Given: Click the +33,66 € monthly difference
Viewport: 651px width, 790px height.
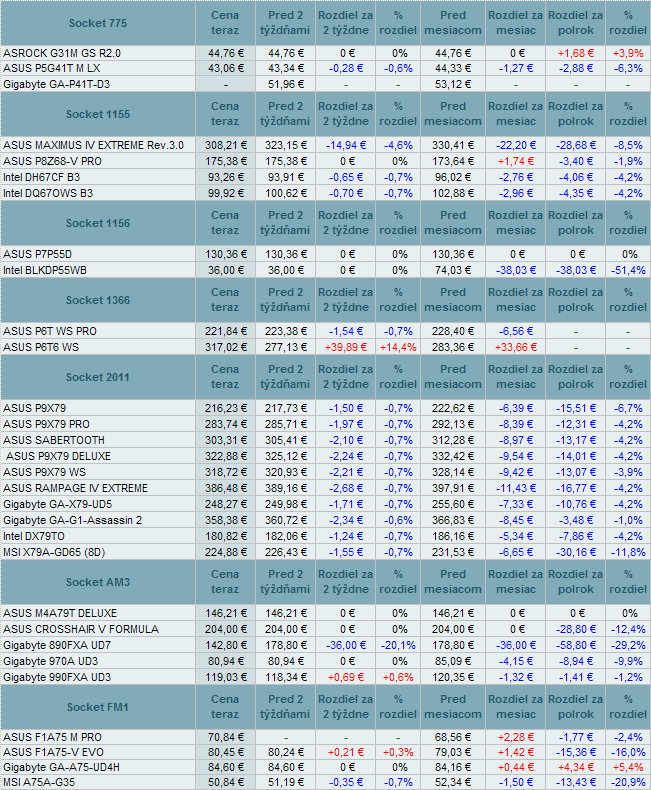Looking at the screenshot, I should click(516, 348).
